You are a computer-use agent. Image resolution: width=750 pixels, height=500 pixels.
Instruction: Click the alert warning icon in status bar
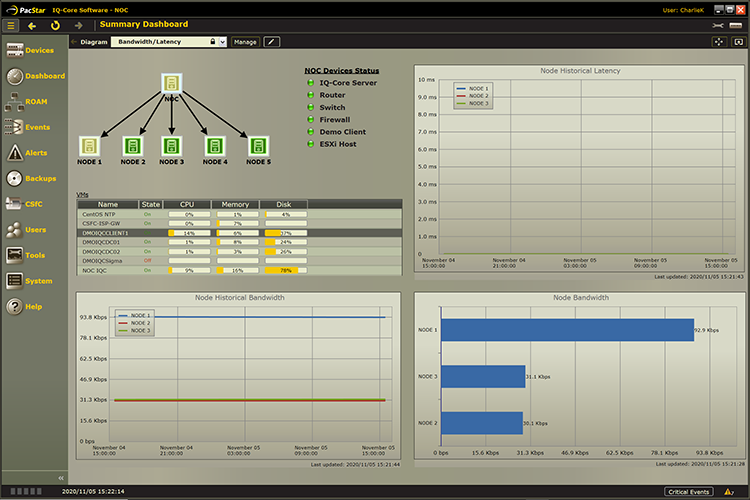point(728,492)
